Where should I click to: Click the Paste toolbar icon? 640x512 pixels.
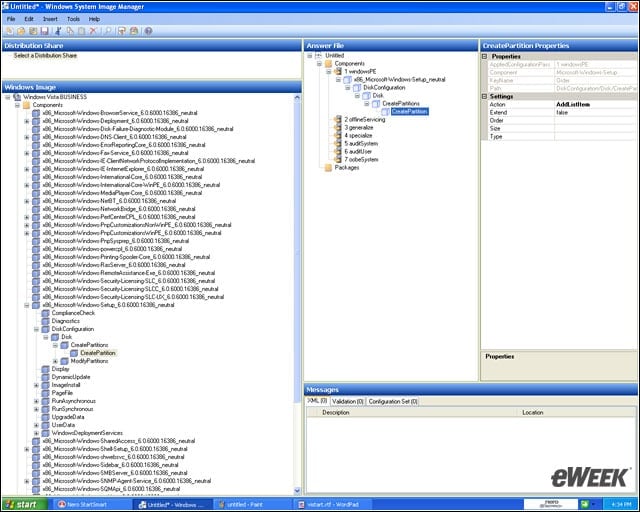click(x=82, y=31)
